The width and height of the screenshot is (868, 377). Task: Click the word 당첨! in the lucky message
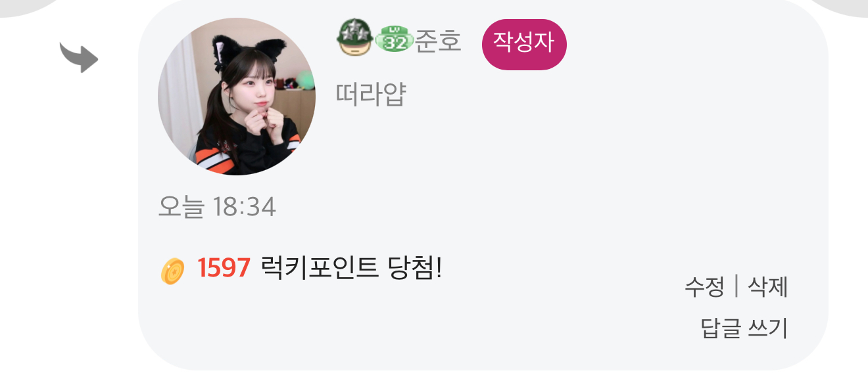coord(412,267)
